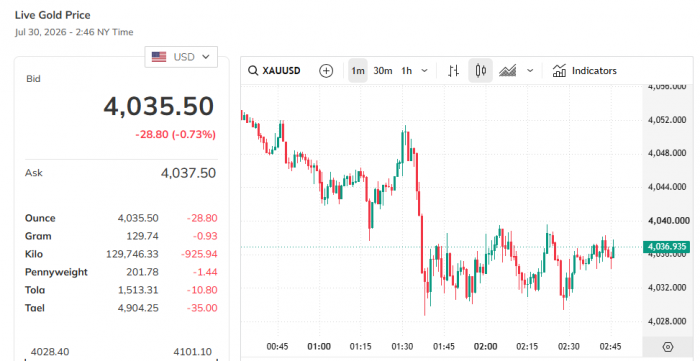Click the 02:00 time axis marker
Screen dimensions: 700x361
coord(486,347)
